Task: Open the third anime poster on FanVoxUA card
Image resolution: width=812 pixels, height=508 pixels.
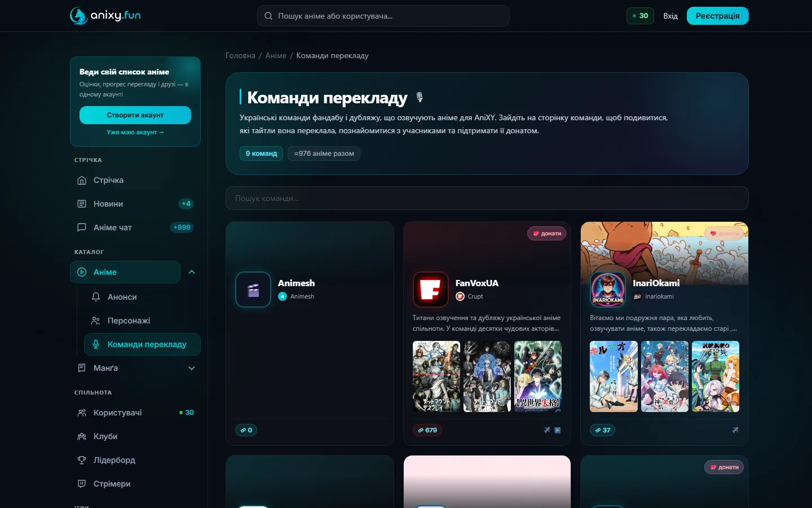Action: [538, 376]
